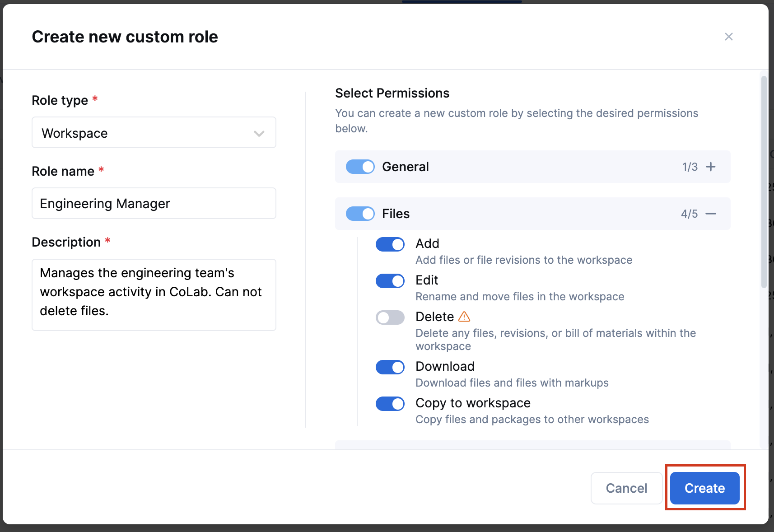The height and width of the screenshot is (532, 774).
Task: Switch off the Download permission
Action: (390, 367)
